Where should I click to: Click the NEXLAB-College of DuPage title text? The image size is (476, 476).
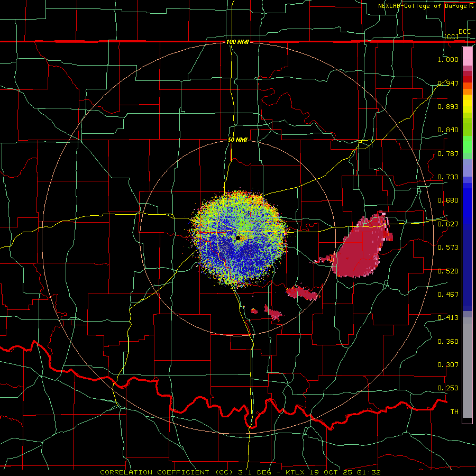425,6
